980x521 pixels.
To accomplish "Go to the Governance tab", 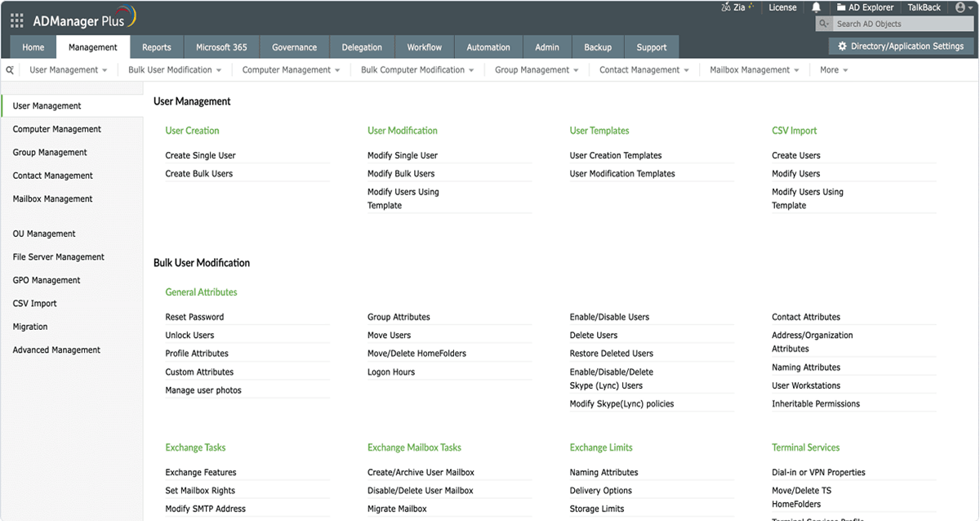I will pos(295,47).
